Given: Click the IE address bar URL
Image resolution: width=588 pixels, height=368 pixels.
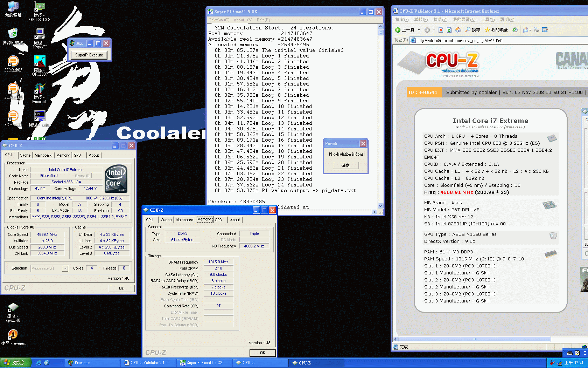Looking at the screenshot, I should [x=460, y=41].
